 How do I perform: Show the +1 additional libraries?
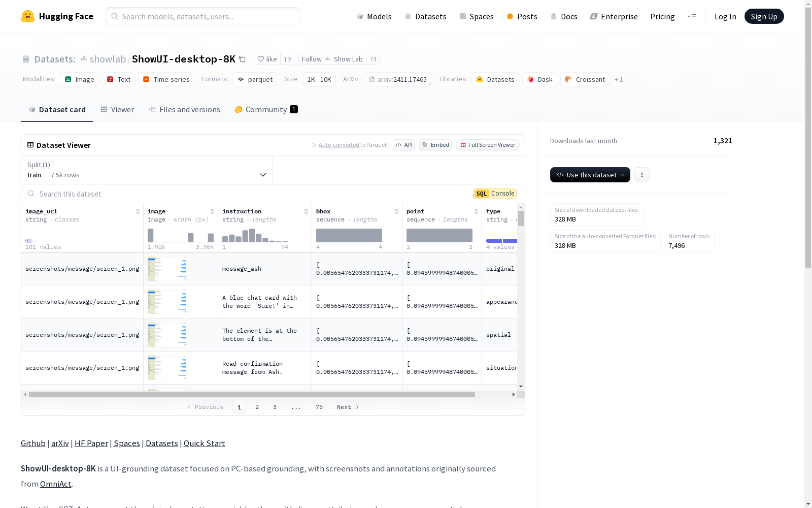[619, 79]
